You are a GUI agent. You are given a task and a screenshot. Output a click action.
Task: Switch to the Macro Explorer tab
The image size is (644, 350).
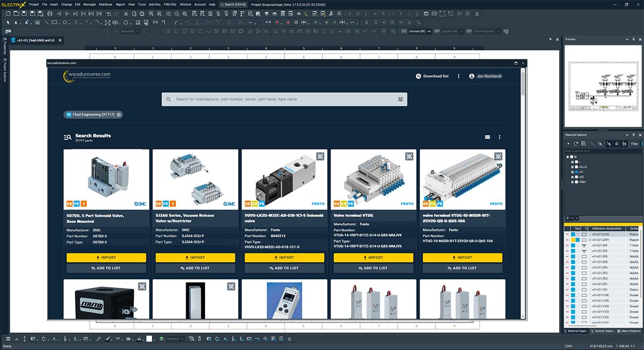629,331
